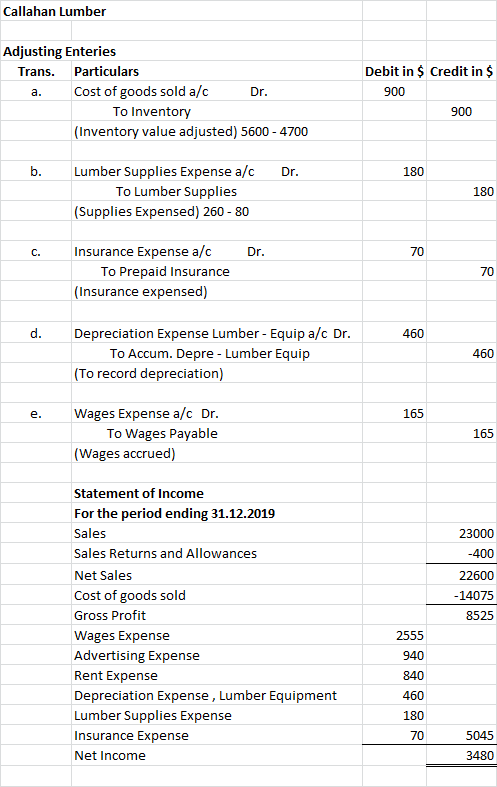The width and height of the screenshot is (497, 787).
Task: Select the "(Supplies Expensed) 260 - 80" note
Action: pos(162,212)
